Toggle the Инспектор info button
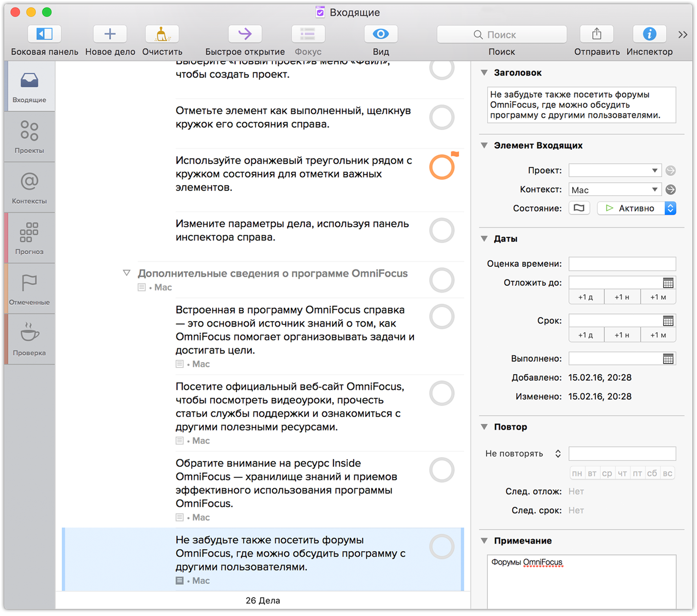This screenshot has width=697, height=616. tap(649, 34)
